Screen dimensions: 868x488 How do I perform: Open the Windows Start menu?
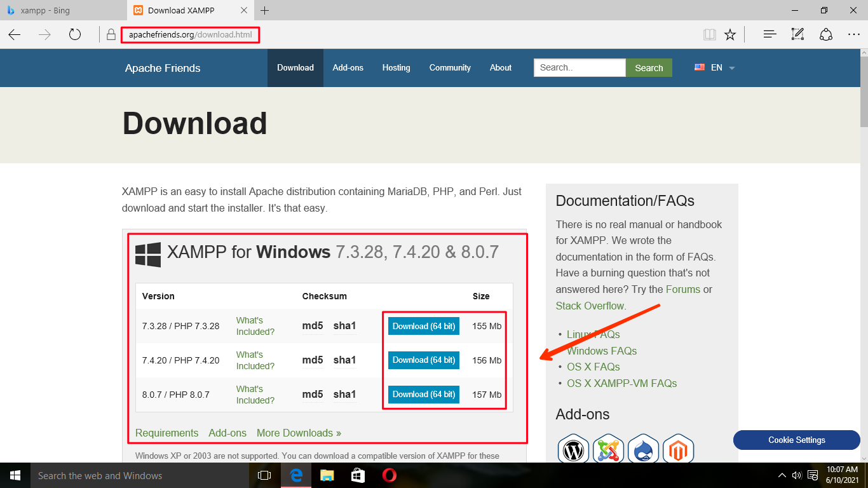[x=15, y=475]
